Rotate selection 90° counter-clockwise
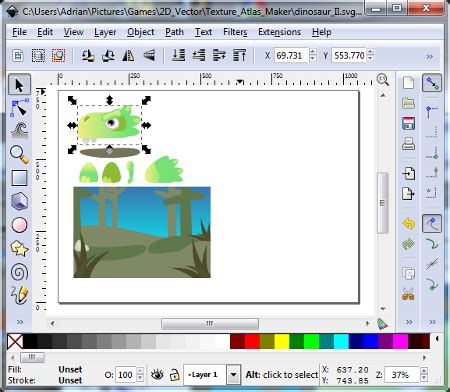 [88, 56]
